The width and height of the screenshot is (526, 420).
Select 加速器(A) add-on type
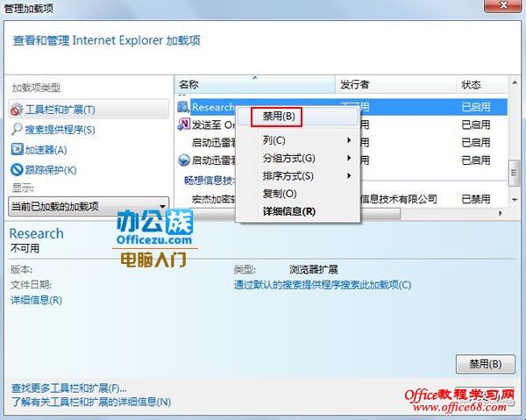pyautogui.click(x=46, y=150)
